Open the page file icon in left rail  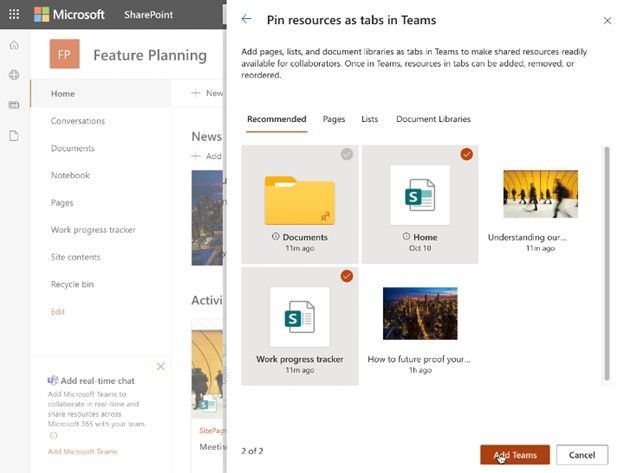point(14,136)
